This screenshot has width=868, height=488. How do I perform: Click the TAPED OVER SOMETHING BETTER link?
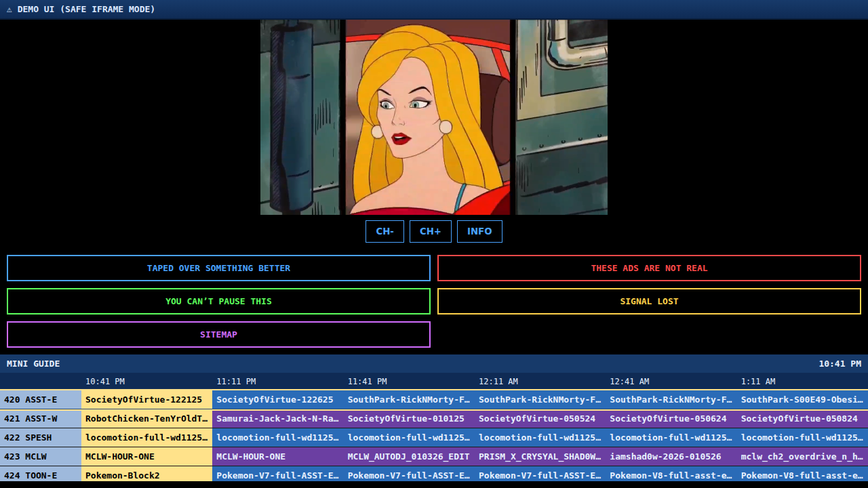pos(218,268)
